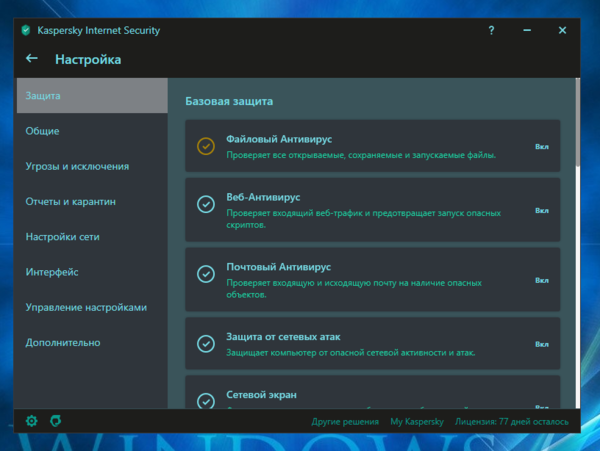
Task: Disable the Почтовый Антивирус Вкл switch
Action: coord(542,281)
